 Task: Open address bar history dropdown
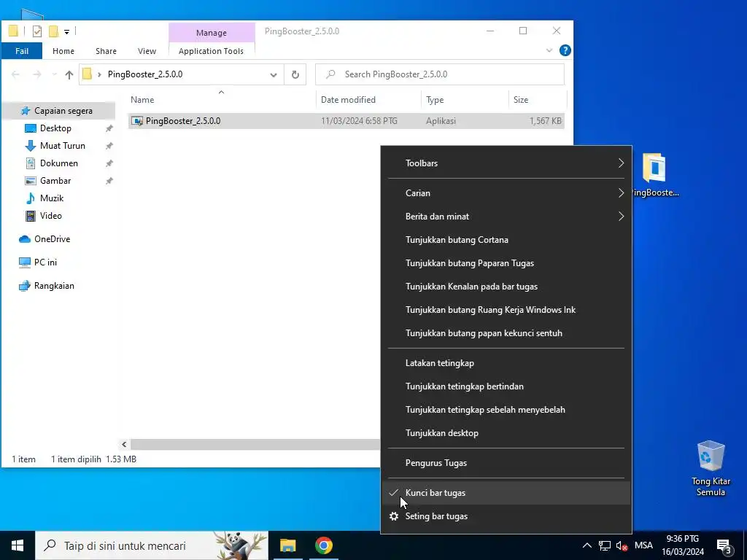[274, 75]
